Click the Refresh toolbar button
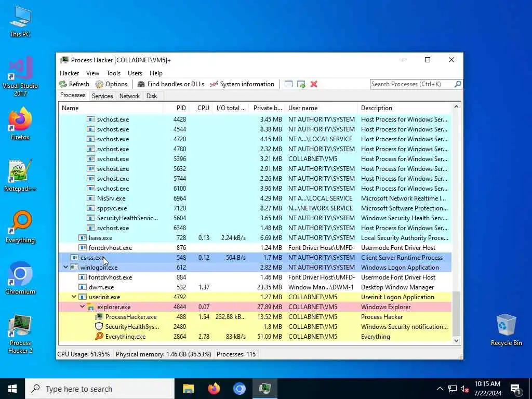The width and height of the screenshot is (532, 399). tap(74, 84)
